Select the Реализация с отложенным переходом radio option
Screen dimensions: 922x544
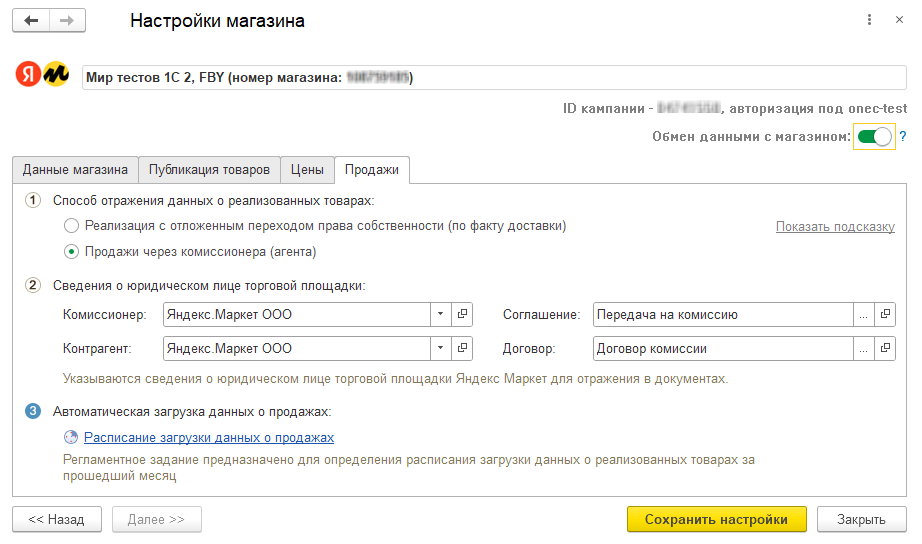click(x=71, y=226)
